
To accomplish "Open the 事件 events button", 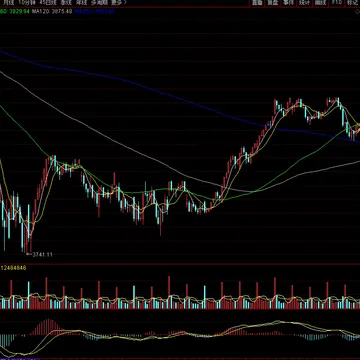I will 289,3.
